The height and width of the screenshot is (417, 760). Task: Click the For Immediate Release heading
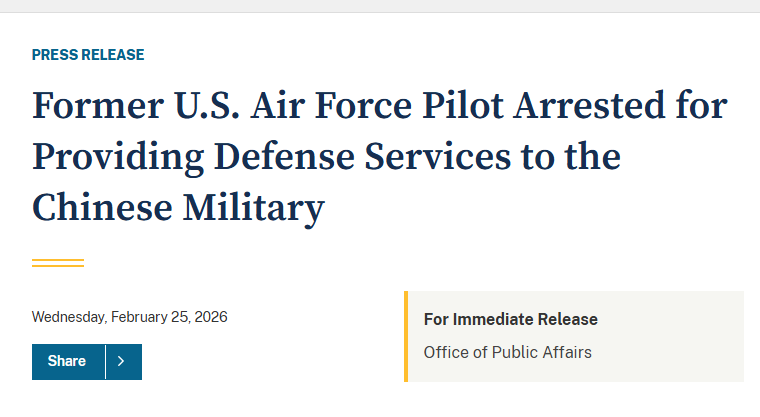coord(510,320)
